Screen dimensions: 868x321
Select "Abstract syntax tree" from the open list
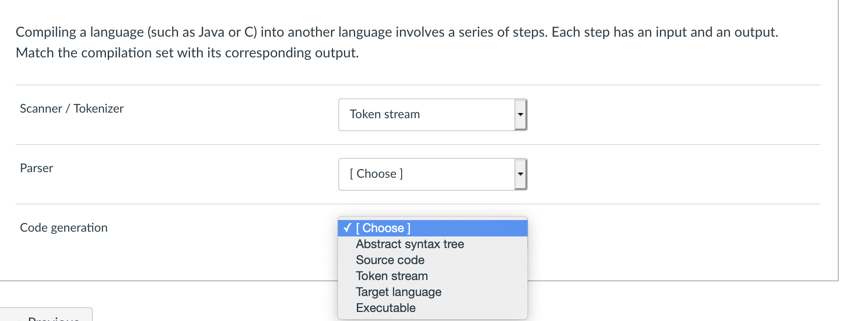point(409,244)
